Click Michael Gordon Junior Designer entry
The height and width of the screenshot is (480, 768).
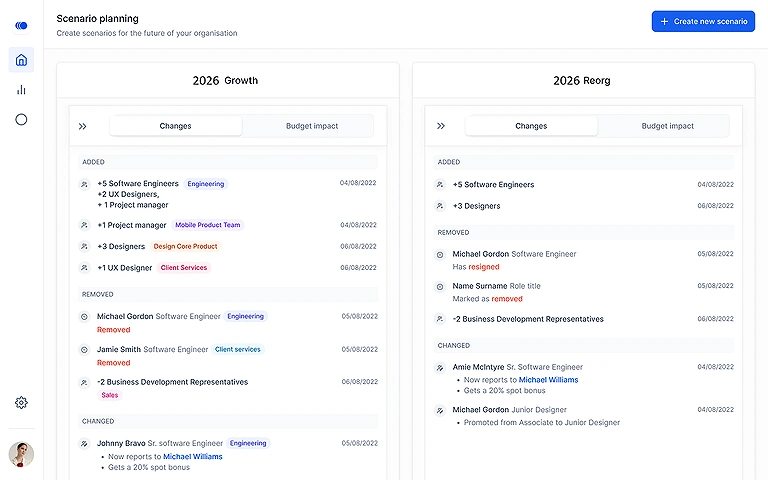click(x=509, y=409)
